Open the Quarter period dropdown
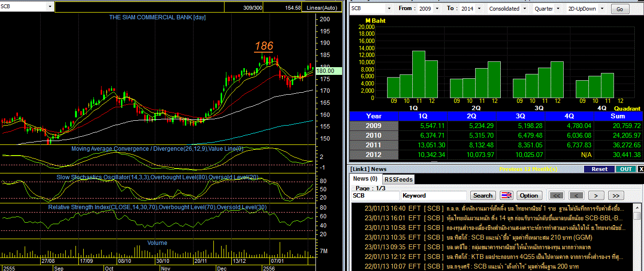644x271 pixels. pos(558,9)
